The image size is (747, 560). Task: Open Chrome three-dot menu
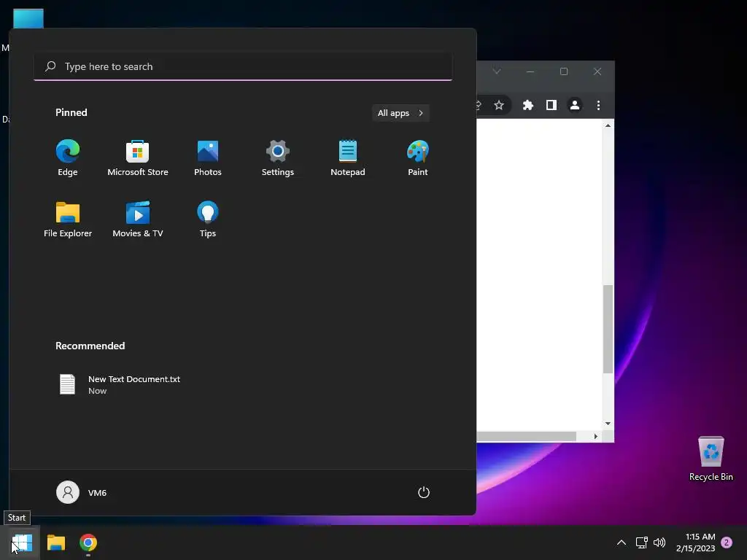[x=598, y=105]
